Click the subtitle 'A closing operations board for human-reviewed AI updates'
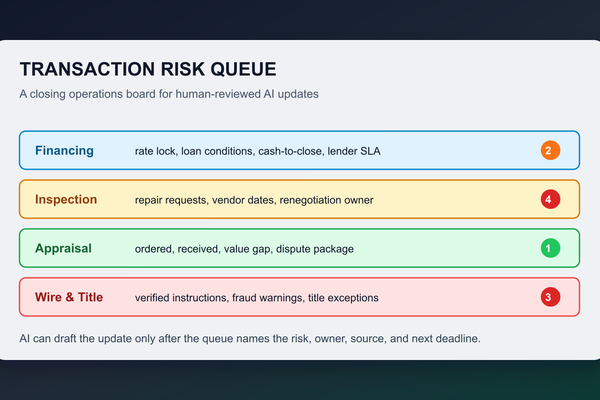This screenshot has width=600, height=400. point(169,94)
